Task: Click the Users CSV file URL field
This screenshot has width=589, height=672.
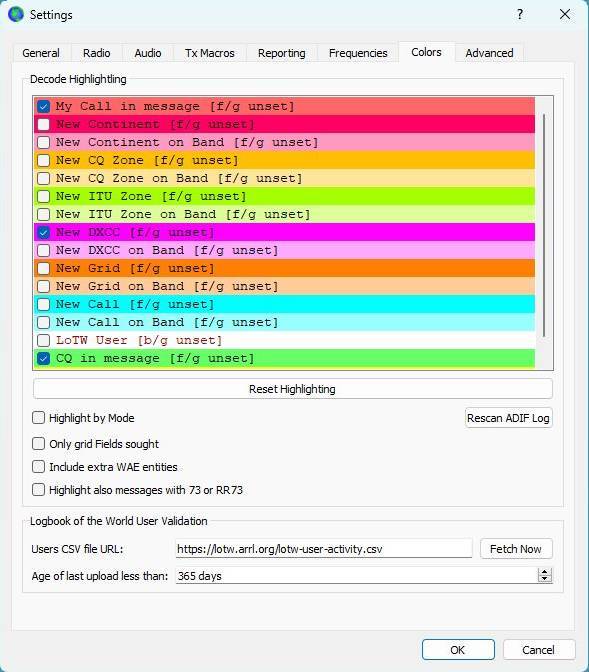Action: point(324,549)
